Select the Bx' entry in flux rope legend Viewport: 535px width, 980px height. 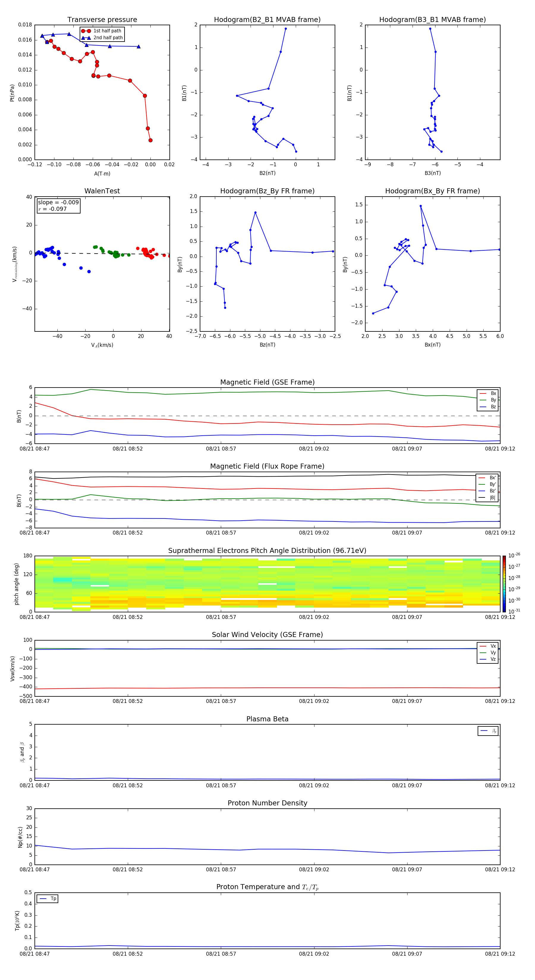tap(487, 478)
